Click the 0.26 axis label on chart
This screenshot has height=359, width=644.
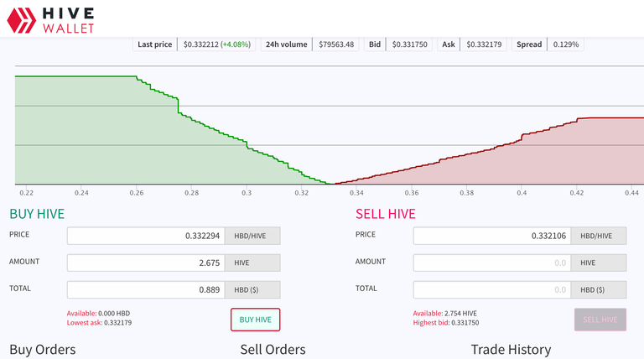(x=137, y=193)
